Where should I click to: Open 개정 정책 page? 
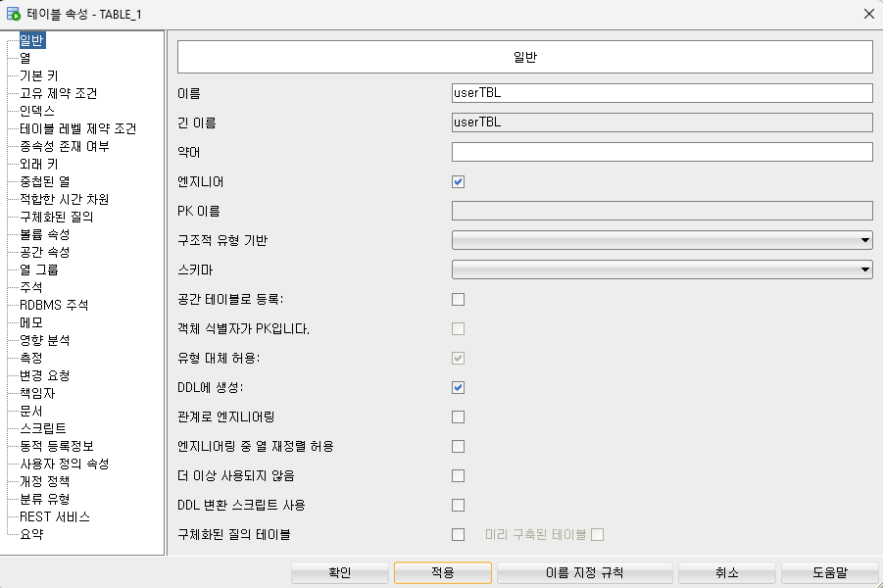coord(45,481)
